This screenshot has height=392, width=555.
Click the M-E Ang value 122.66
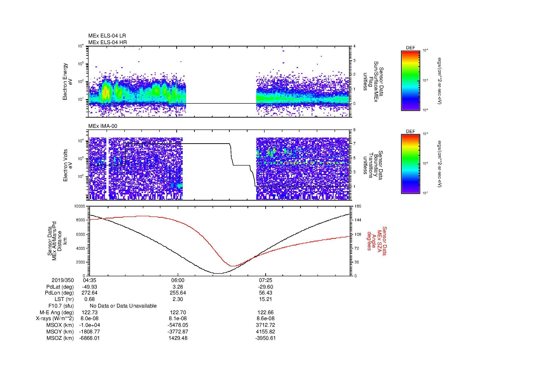[x=266, y=313]
